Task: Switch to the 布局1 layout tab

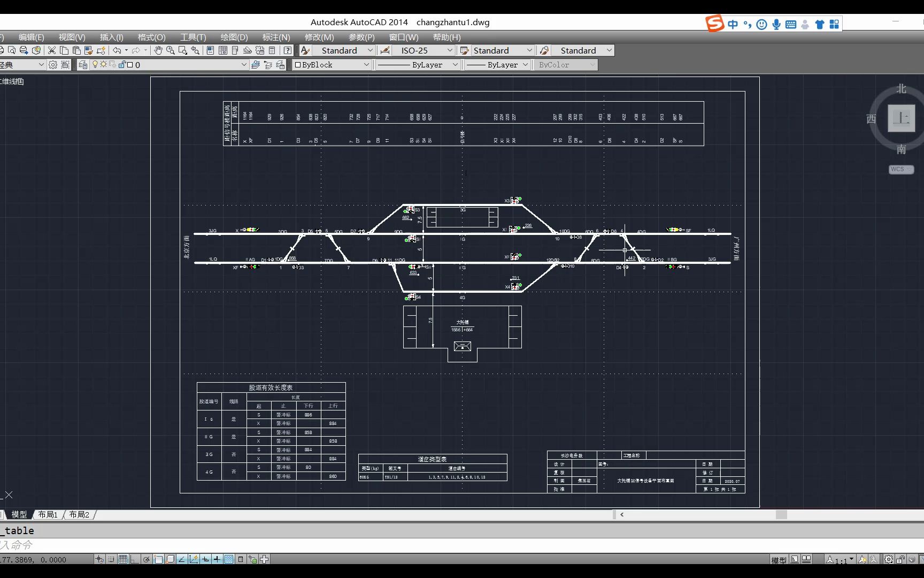Action: (48, 514)
